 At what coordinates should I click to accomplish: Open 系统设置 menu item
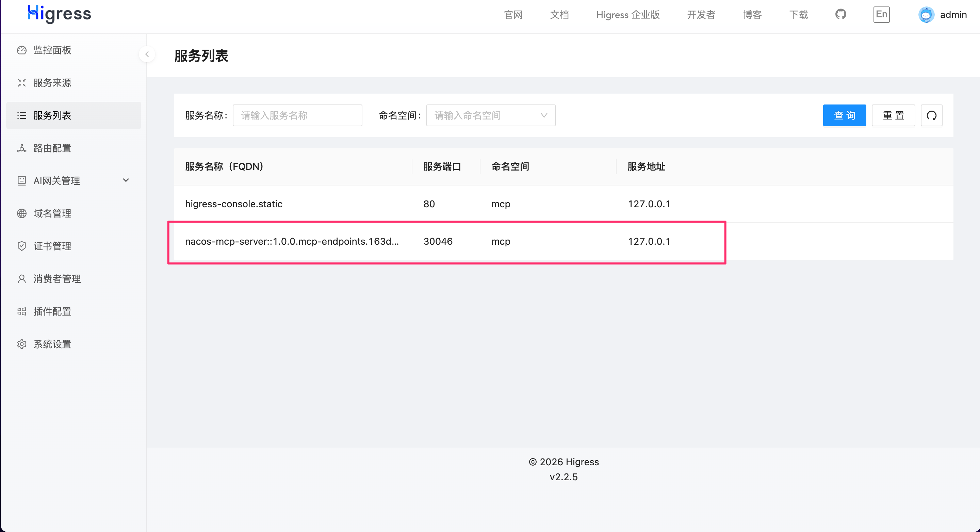tap(73, 344)
